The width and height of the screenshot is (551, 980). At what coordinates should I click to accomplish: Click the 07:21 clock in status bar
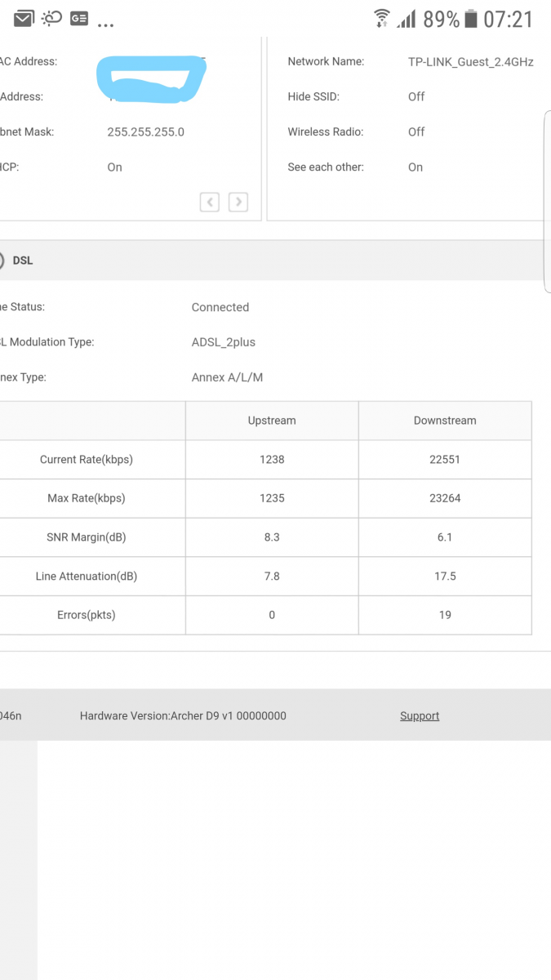[x=508, y=19]
